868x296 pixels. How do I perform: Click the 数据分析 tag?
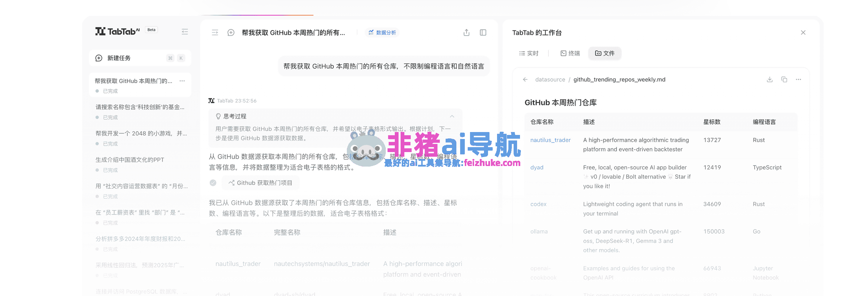point(382,33)
